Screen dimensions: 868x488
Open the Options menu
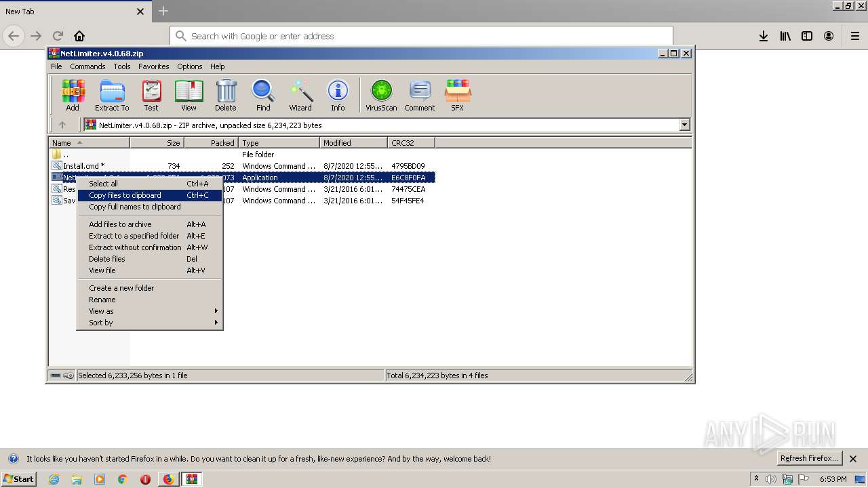coord(190,66)
